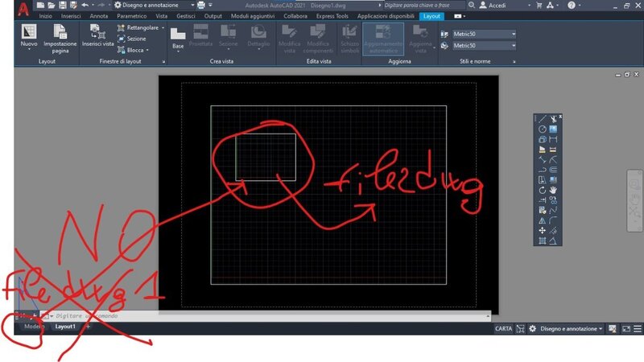The height and width of the screenshot is (362, 644).
Task: Open Impostazione pagina in ribbon
Action: tap(60, 38)
